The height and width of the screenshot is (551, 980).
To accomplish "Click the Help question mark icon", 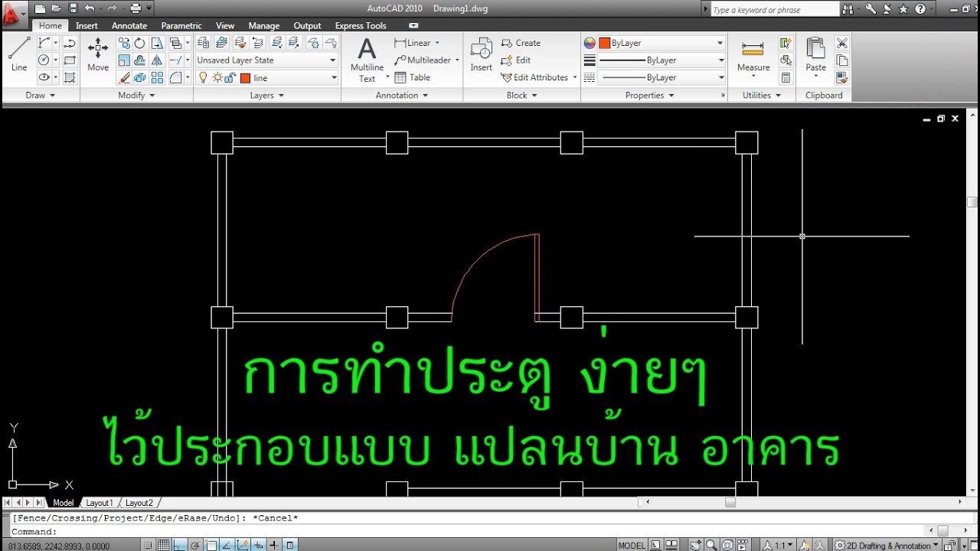I will coord(920,9).
